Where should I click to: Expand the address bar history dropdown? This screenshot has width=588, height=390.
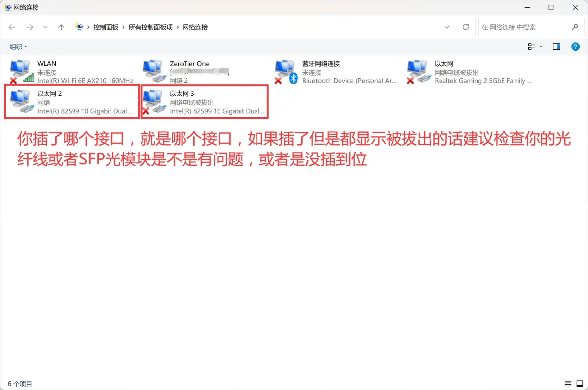tap(447, 27)
